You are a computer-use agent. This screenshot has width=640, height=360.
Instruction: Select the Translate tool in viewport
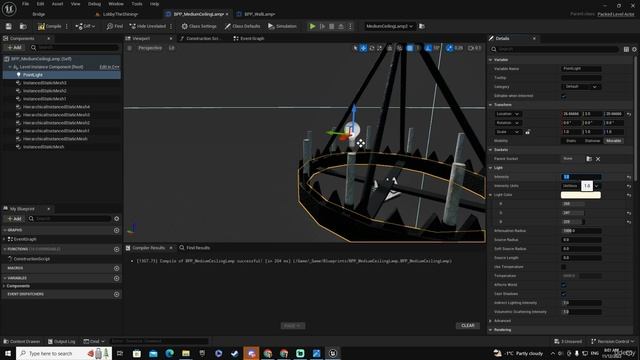363,48
